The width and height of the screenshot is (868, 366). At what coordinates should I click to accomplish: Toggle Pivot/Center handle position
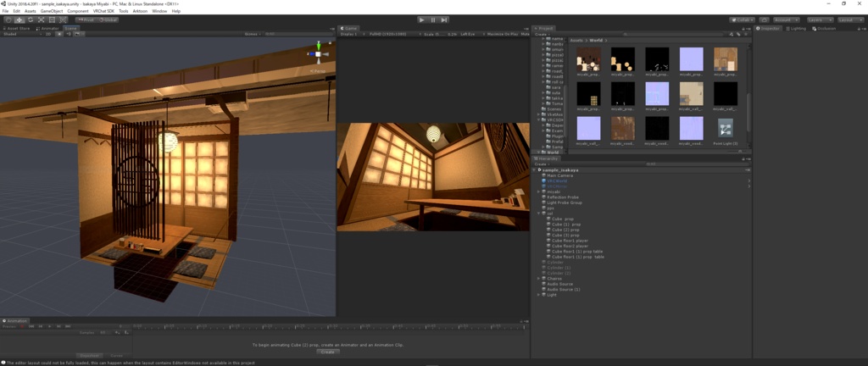coord(86,19)
